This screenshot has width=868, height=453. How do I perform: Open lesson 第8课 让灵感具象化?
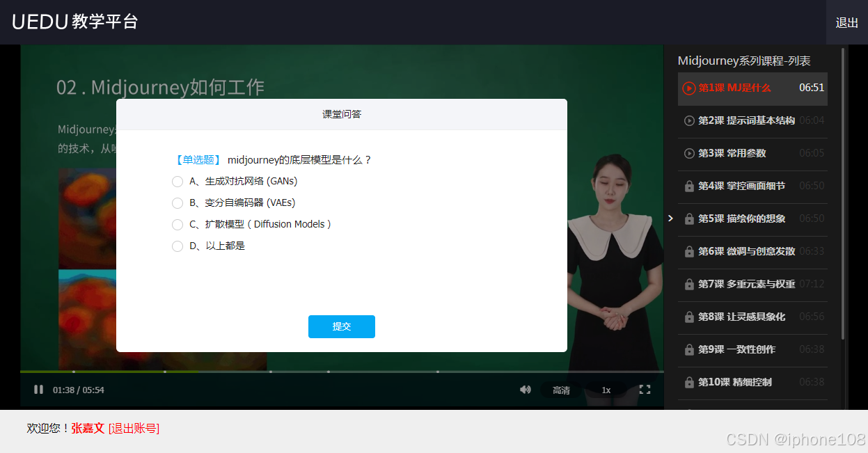[752, 317]
